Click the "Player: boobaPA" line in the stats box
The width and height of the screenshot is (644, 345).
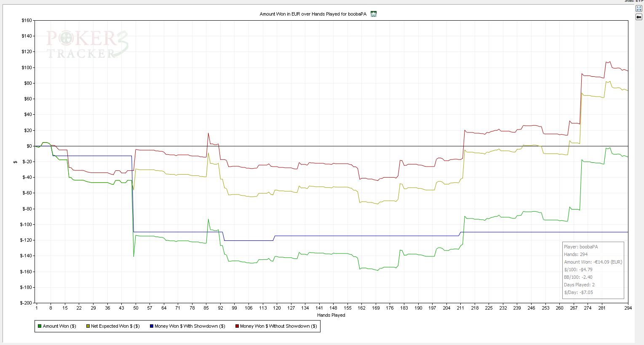(x=581, y=247)
